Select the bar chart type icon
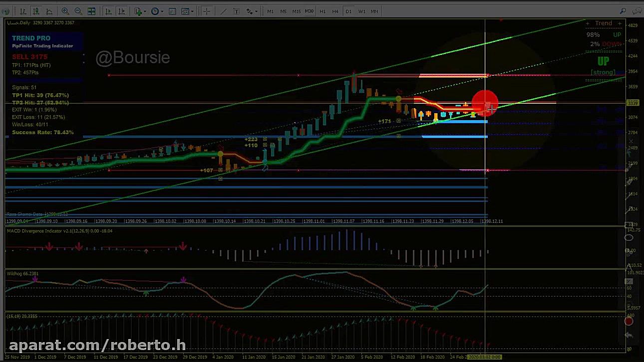This screenshot has width=644, height=362. pos(23,11)
